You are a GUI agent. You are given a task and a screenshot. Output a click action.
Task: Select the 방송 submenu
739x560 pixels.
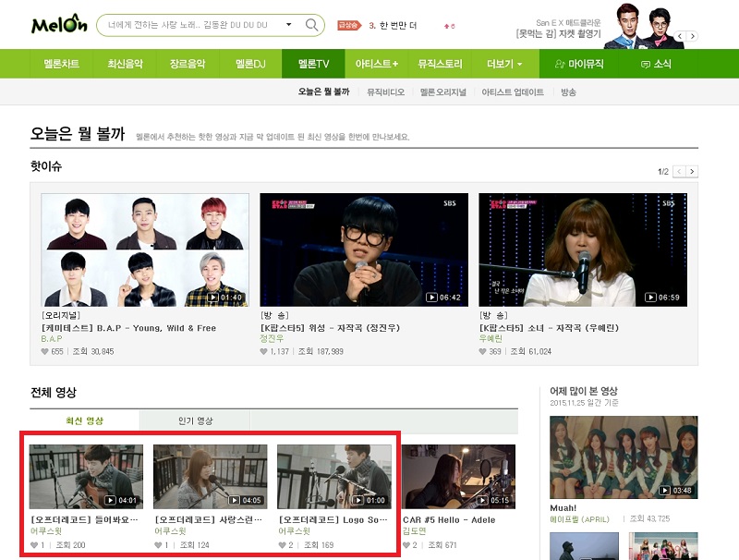point(568,91)
